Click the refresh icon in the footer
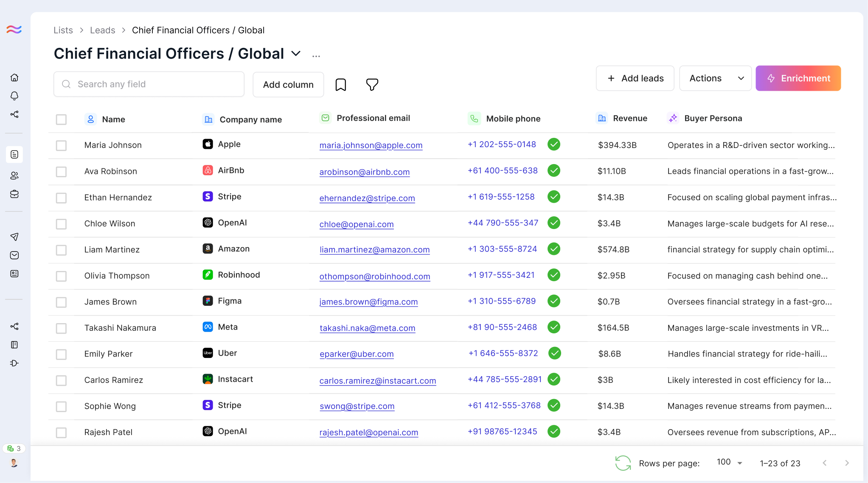Viewport: 868px width, 483px height. (623, 463)
